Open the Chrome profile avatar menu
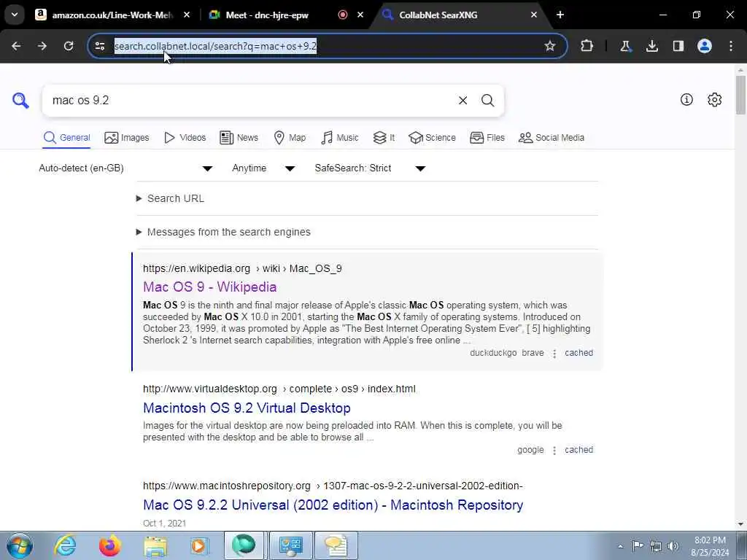 coord(705,46)
